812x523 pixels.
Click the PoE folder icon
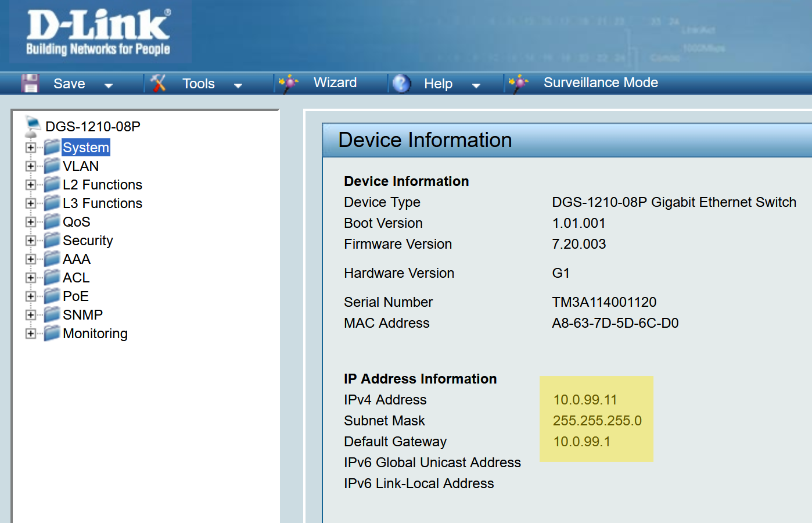tap(52, 296)
